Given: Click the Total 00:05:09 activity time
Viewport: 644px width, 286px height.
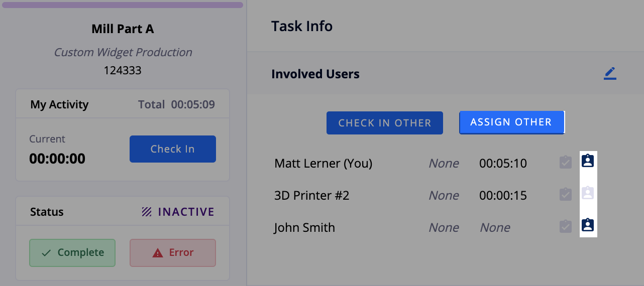Looking at the screenshot, I should point(177,104).
